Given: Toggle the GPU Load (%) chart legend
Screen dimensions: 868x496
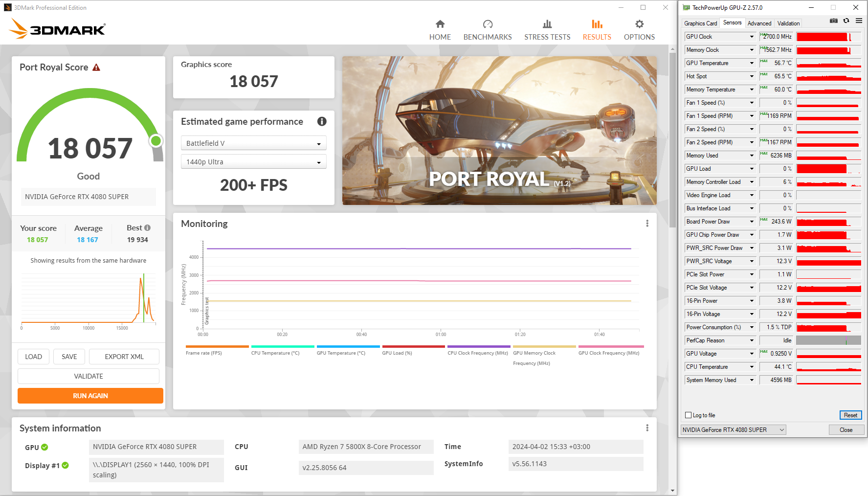Looking at the screenshot, I should [x=414, y=350].
